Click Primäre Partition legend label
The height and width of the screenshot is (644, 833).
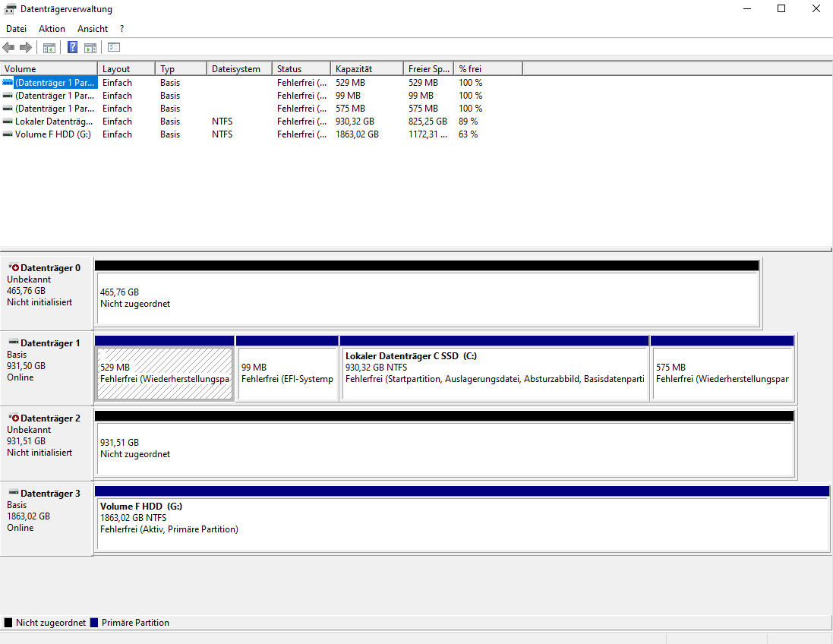135,622
